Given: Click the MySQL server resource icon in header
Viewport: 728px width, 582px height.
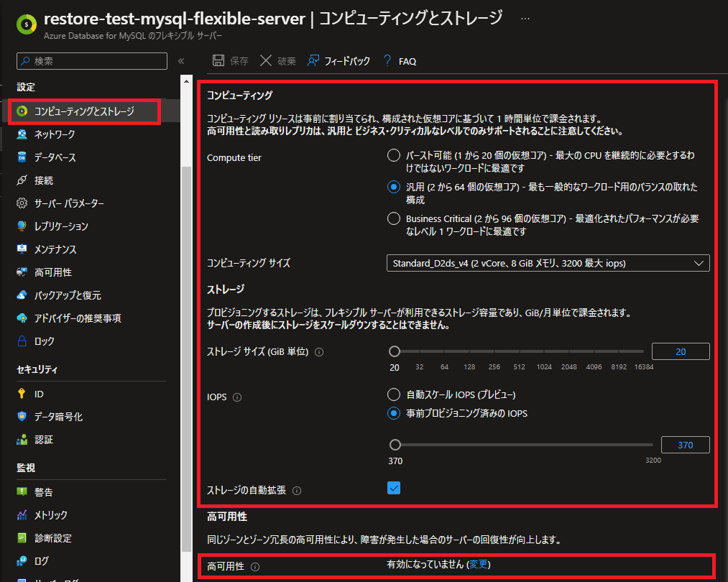Looking at the screenshot, I should pos(26,24).
